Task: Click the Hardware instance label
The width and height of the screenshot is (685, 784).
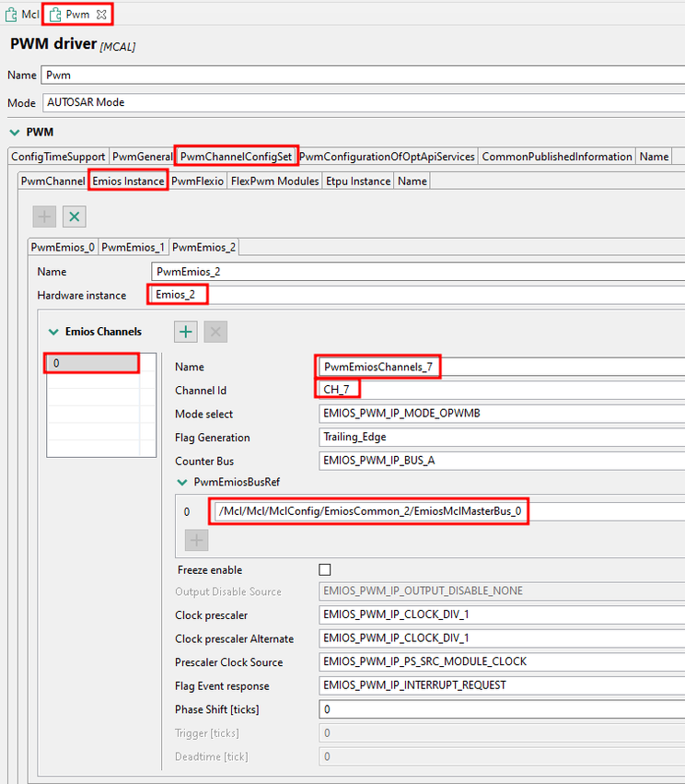Action: pos(81,296)
